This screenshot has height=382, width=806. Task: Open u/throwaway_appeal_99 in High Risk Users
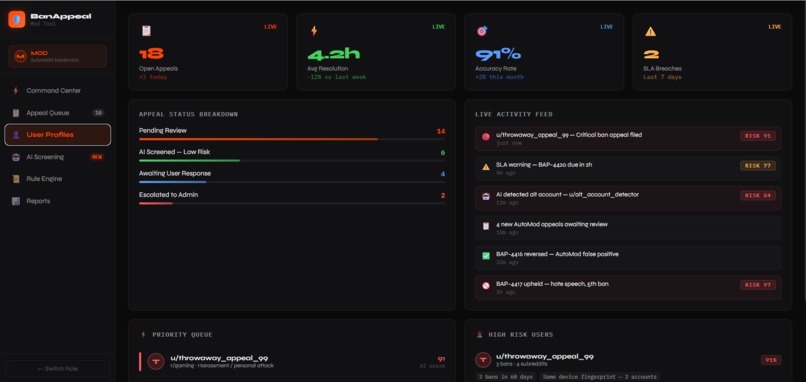pos(544,356)
